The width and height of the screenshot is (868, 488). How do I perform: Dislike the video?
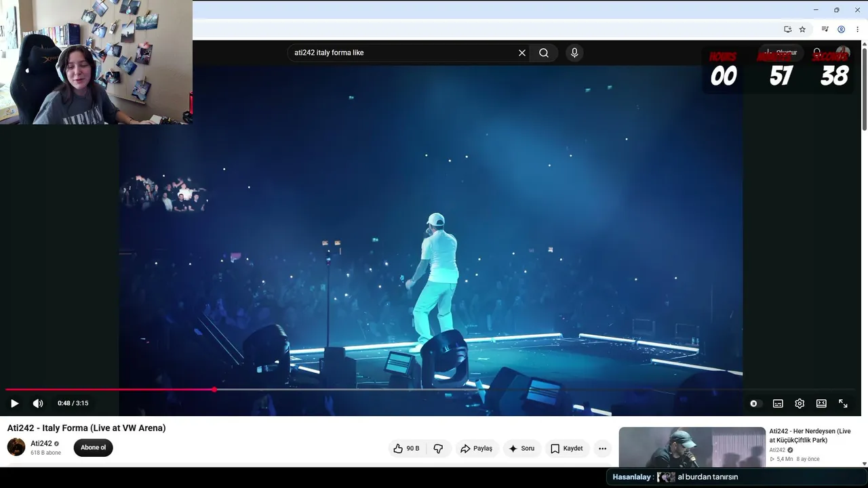coord(438,449)
